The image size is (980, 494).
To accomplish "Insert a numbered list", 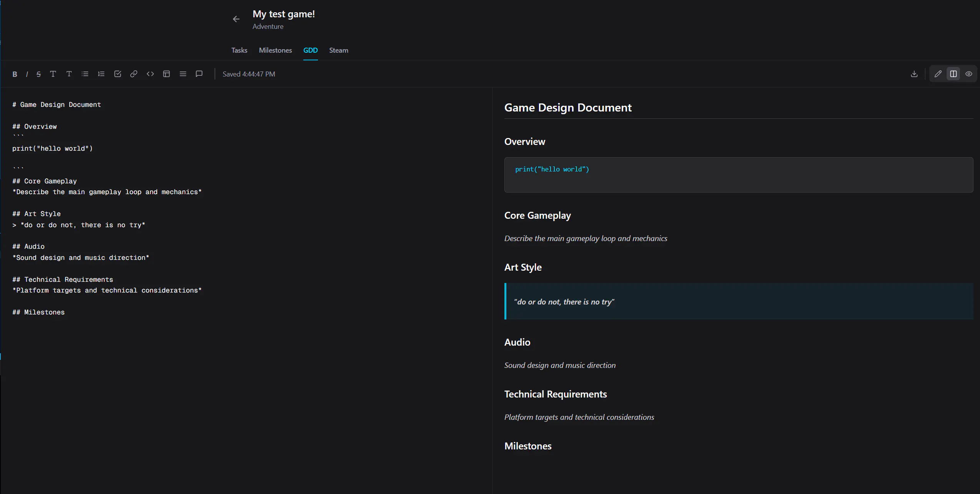I will pyautogui.click(x=101, y=74).
